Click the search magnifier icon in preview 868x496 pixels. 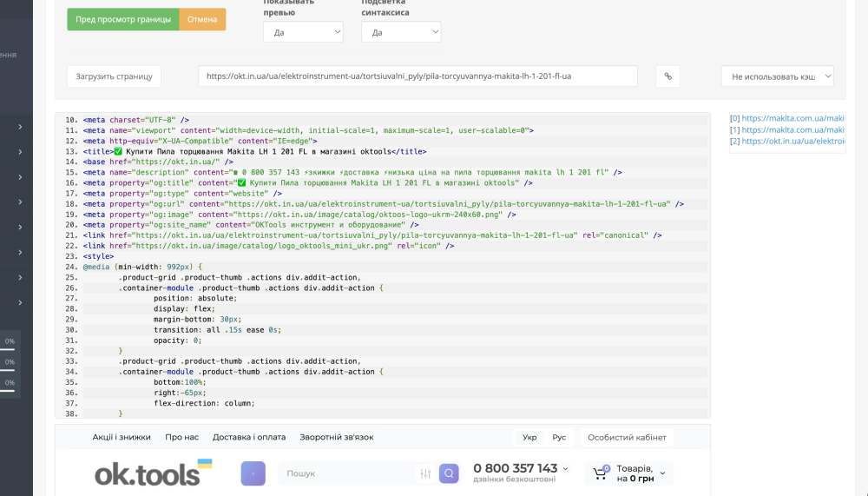[x=448, y=473]
